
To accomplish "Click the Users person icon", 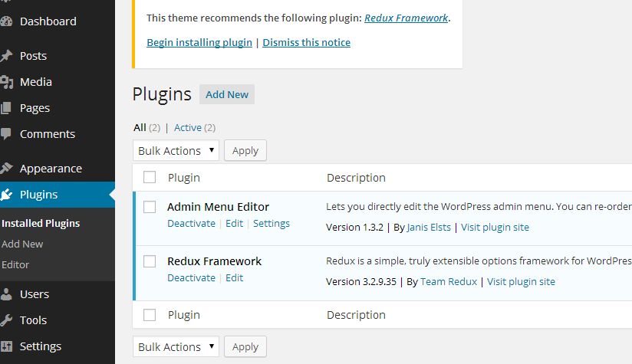I will point(6,294).
